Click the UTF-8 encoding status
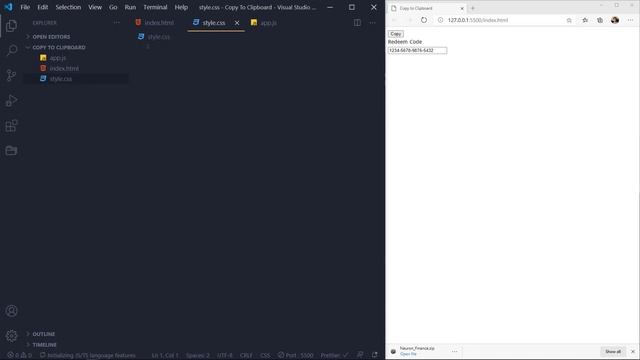Image resolution: width=640 pixels, height=360 pixels. (224, 355)
